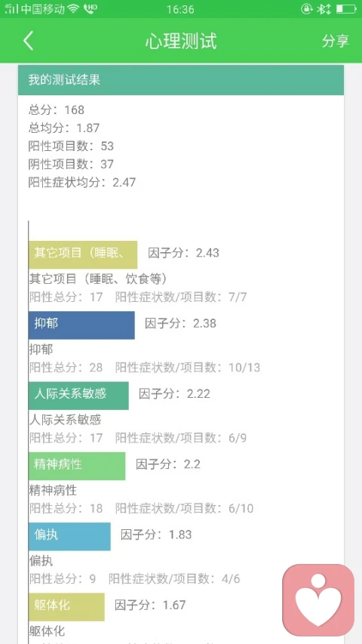
Task: Tap the 总分 168 score line
Action: pyautogui.click(x=57, y=109)
